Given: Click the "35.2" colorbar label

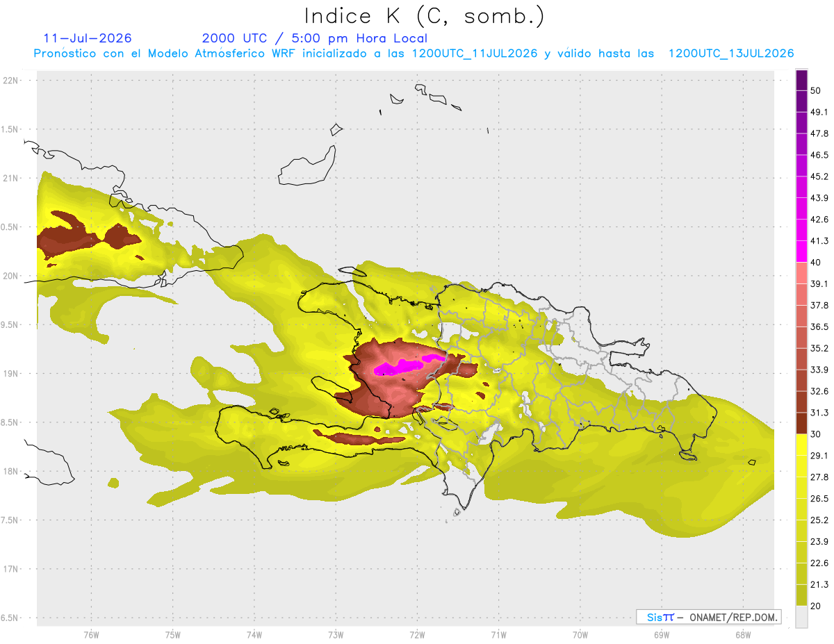Looking at the screenshot, I should tap(819, 349).
